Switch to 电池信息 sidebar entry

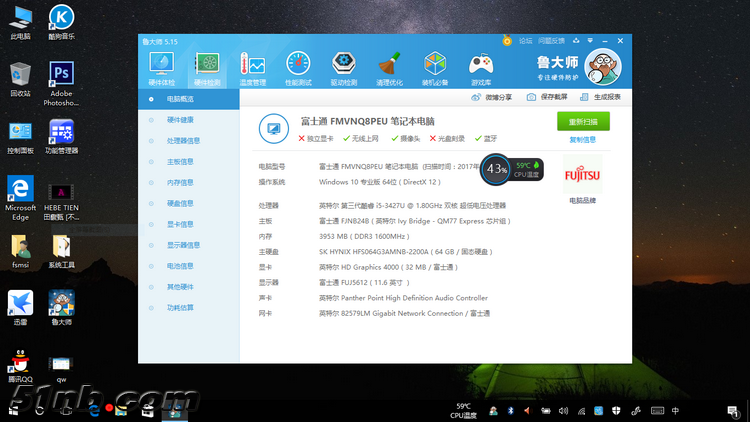pos(181,266)
